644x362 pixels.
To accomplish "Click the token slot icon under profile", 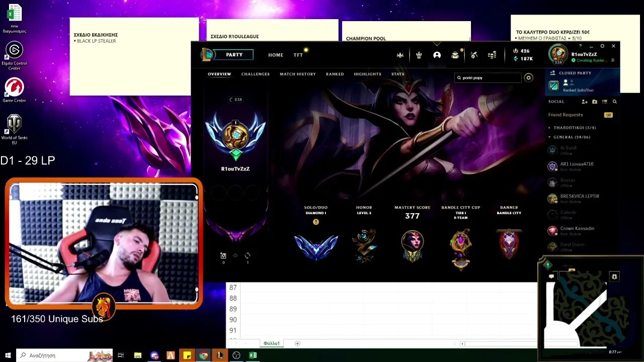I will 223,255.
